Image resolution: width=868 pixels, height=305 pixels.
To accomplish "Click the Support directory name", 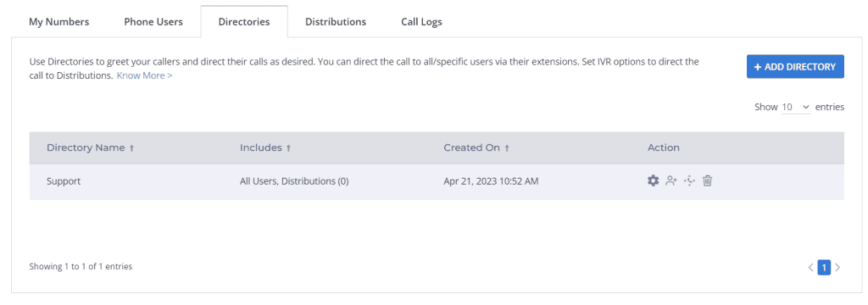I will (64, 181).
